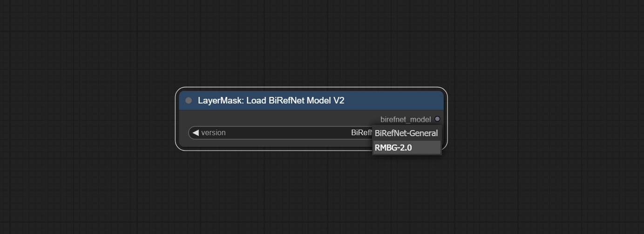Toggle node collapse via the title circle
This screenshot has height=234, width=644.
[189, 101]
